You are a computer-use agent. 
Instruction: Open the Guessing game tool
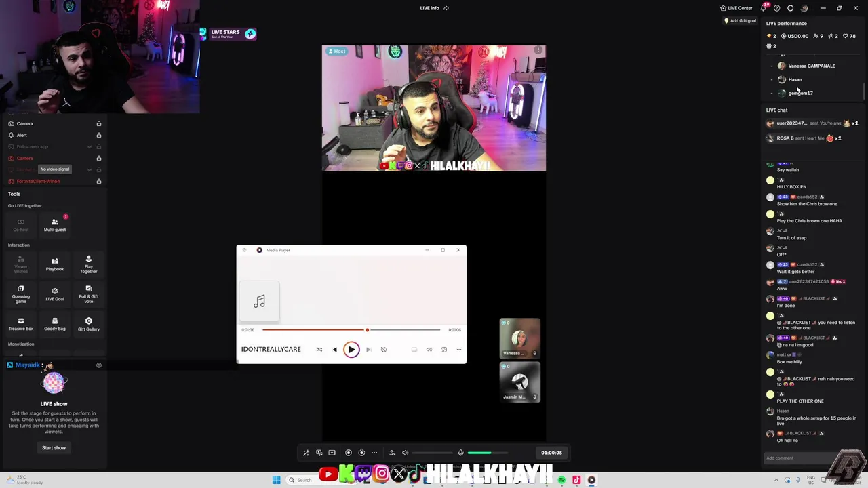(x=21, y=293)
